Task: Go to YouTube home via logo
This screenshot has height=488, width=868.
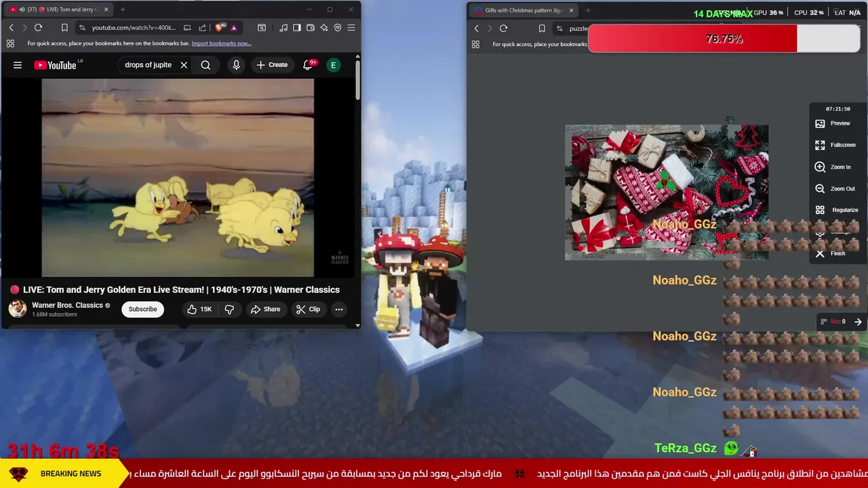Action: [56, 65]
